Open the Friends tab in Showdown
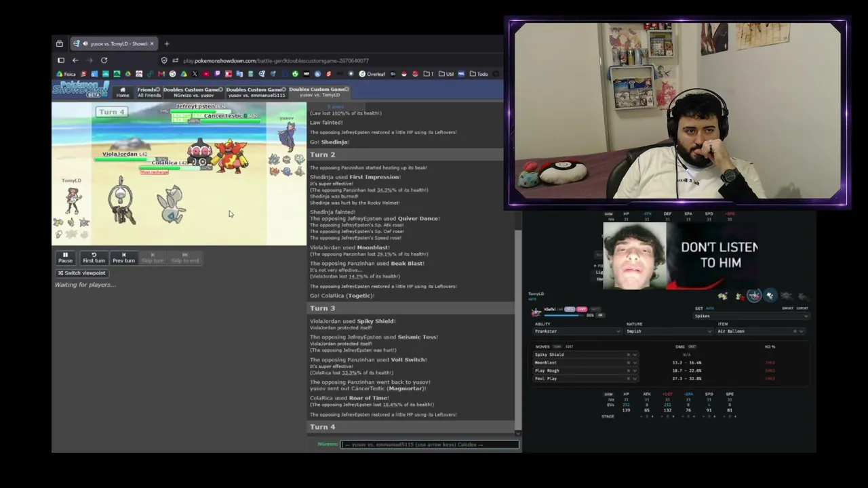 coord(149,92)
